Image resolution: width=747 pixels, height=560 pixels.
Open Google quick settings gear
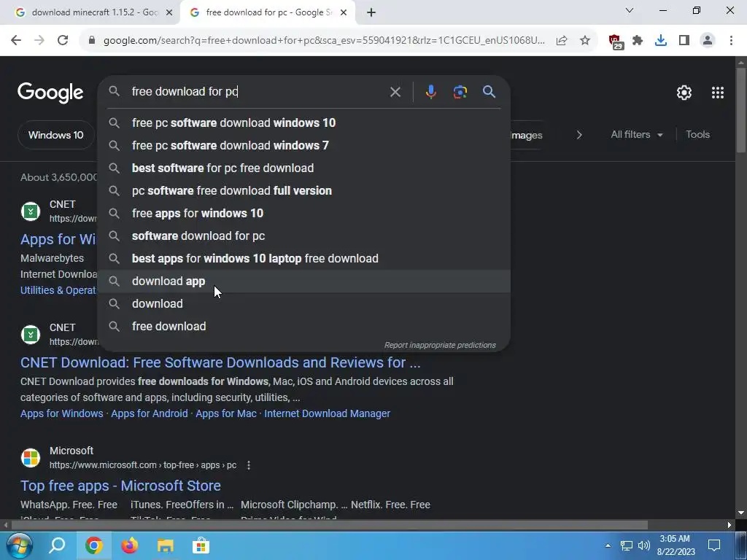(x=684, y=93)
